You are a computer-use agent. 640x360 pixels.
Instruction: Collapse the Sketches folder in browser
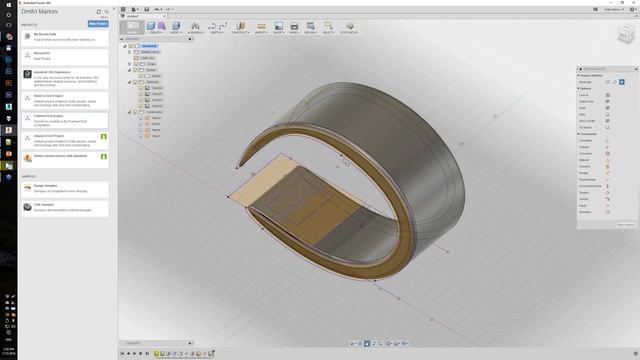pyautogui.click(x=130, y=82)
